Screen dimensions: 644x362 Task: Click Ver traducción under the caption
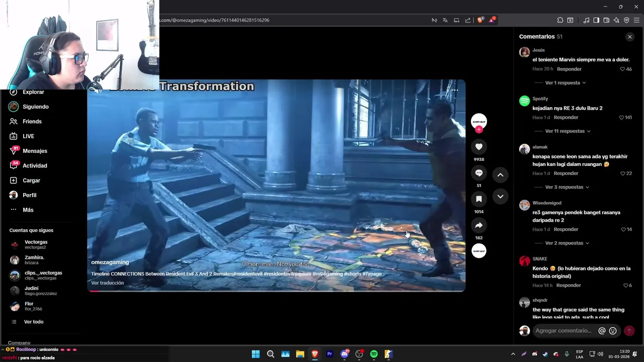coord(107,283)
